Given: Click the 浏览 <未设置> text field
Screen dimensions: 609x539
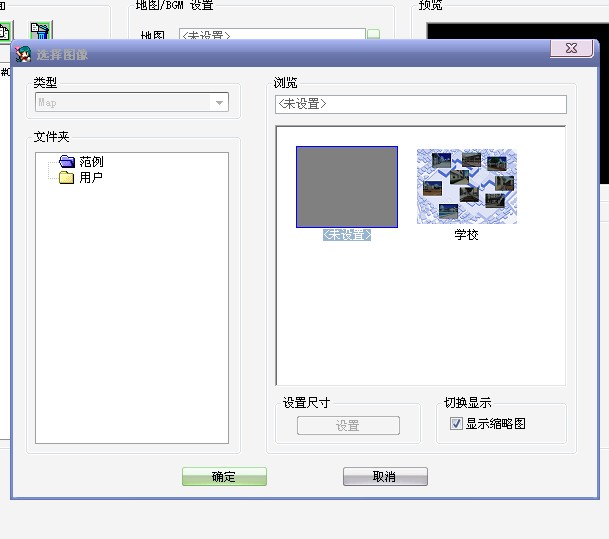Looking at the screenshot, I should [x=421, y=104].
